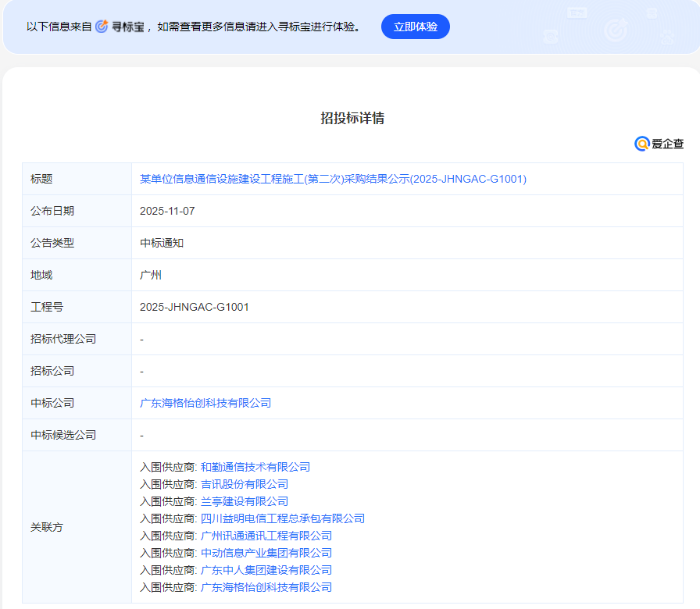Click the 中标通知 announcement type value
Viewport: 700px width, 609px height.
162,243
